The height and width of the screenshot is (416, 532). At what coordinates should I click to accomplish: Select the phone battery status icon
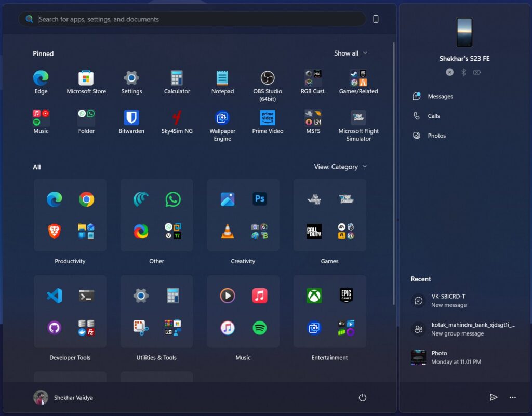pyautogui.click(x=477, y=72)
